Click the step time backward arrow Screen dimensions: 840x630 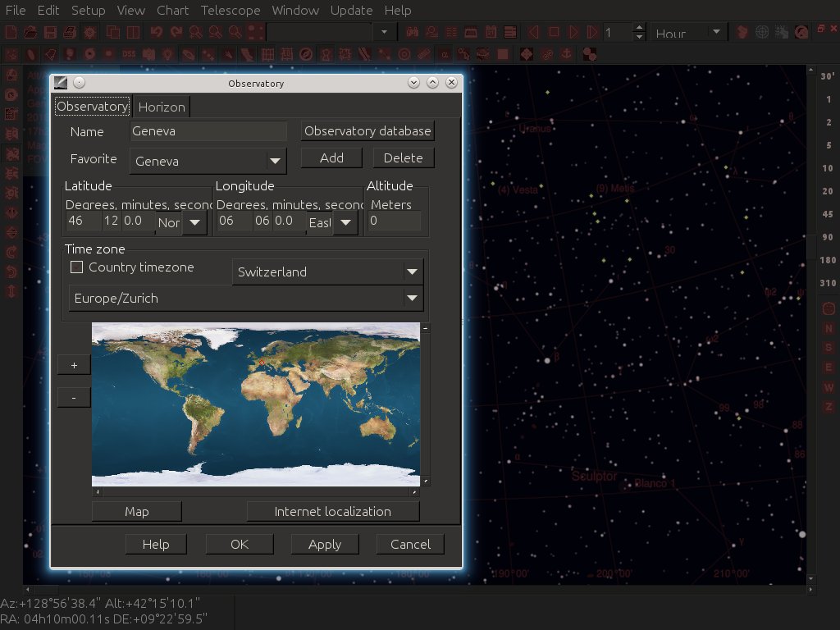533,32
